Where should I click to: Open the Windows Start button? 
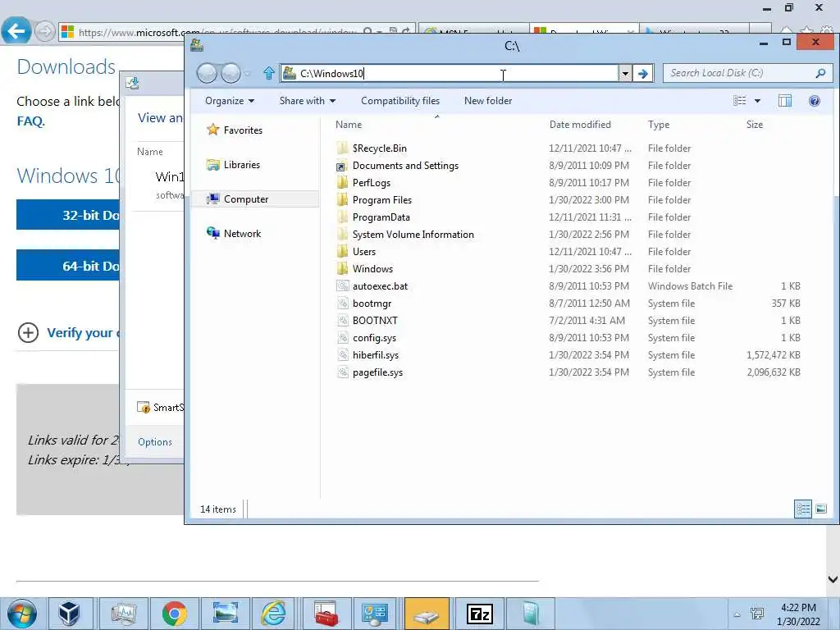(22, 614)
